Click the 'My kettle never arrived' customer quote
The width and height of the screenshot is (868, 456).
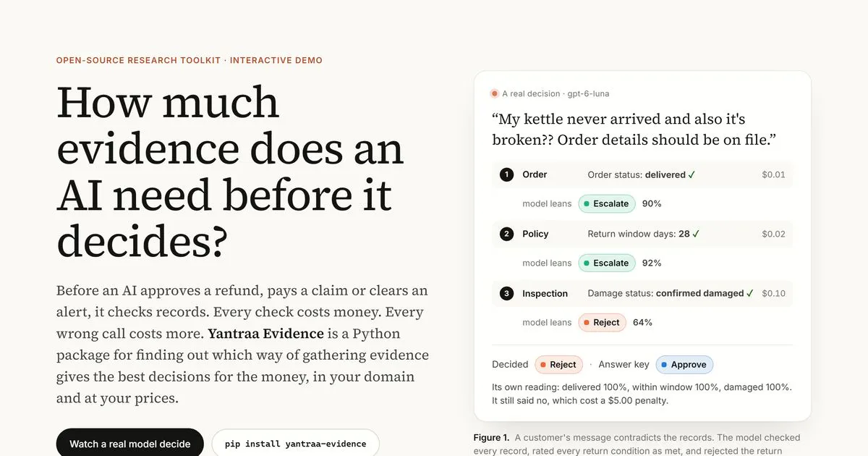(x=634, y=129)
